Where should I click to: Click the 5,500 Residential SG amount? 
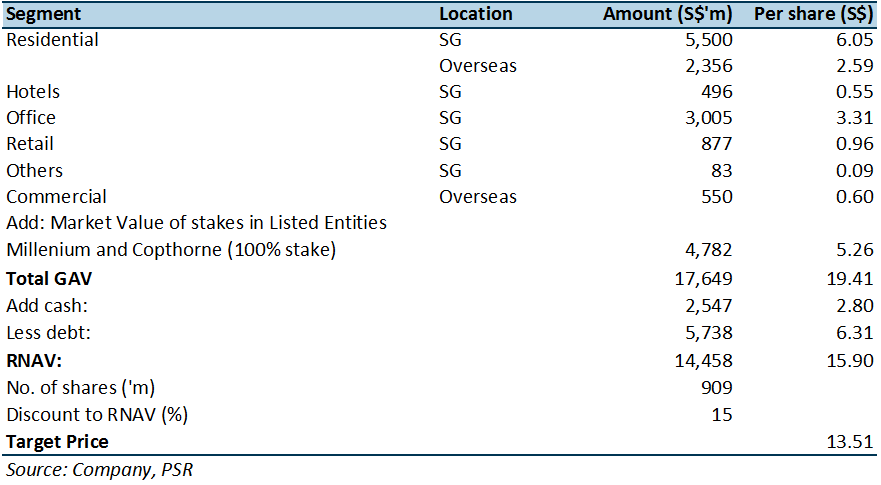(709, 40)
